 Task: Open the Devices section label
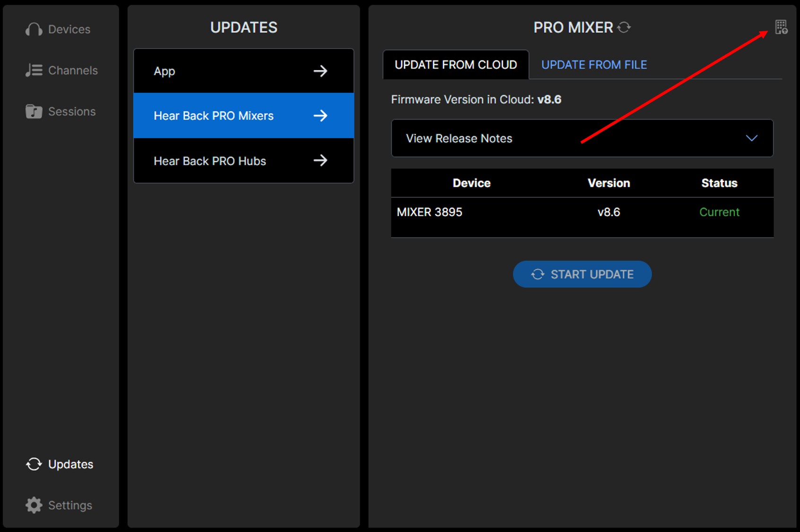point(69,29)
